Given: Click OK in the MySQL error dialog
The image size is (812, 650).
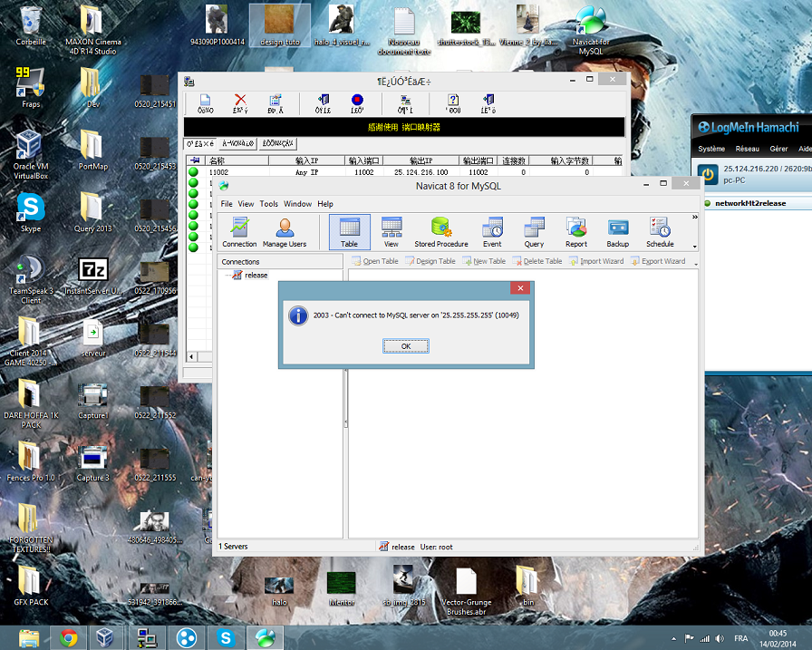Looking at the screenshot, I should coord(405,346).
